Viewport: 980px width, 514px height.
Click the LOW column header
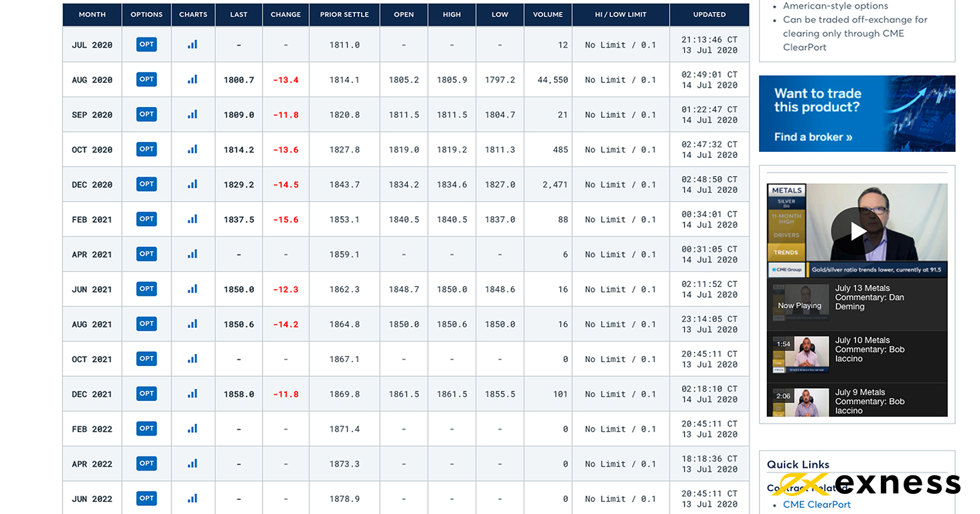point(500,15)
